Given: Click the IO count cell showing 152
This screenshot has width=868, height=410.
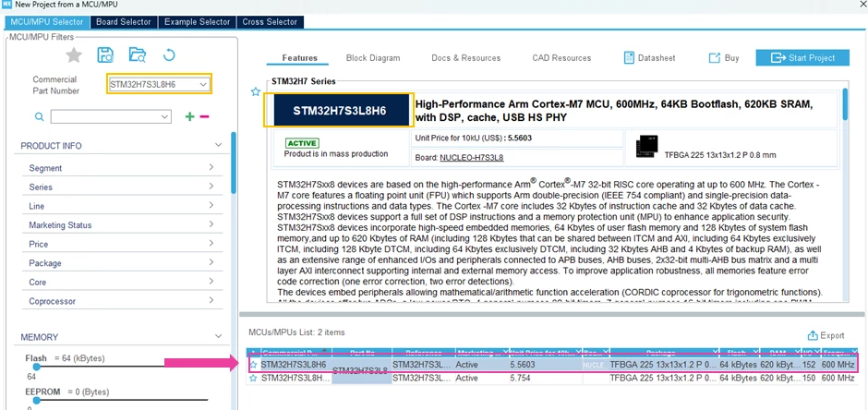Looking at the screenshot, I should [x=810, y=365].
